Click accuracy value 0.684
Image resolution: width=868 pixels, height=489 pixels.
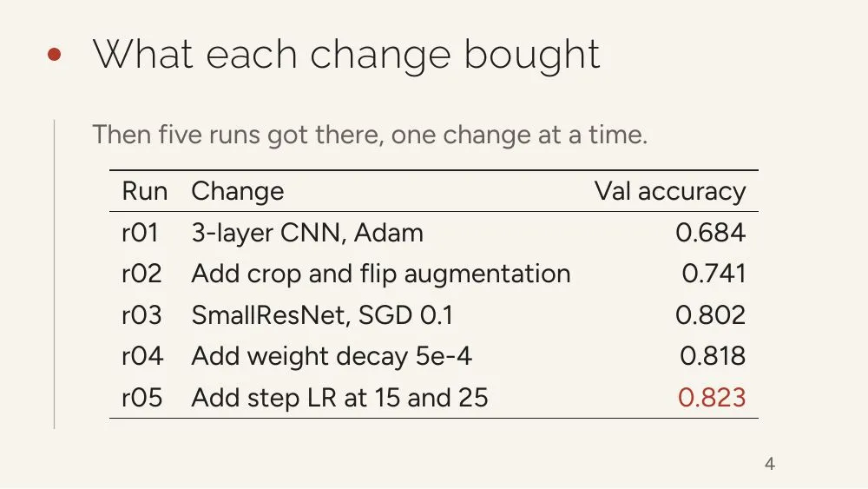[x=710, y=233]
